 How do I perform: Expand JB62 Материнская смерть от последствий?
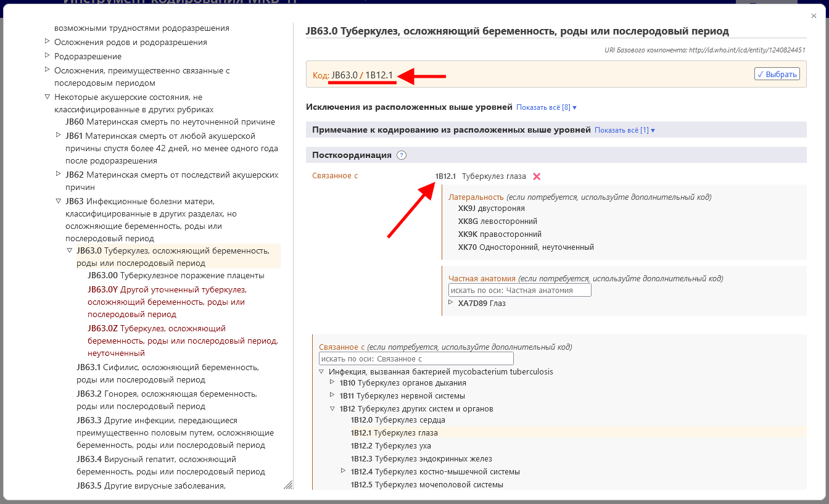point(58,175)
